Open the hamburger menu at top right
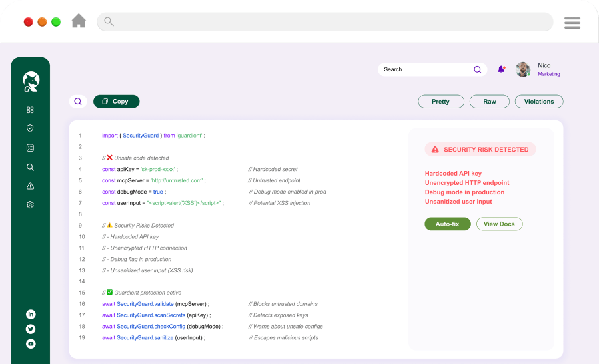Screen dimensions: 599x364 [572, 23]
